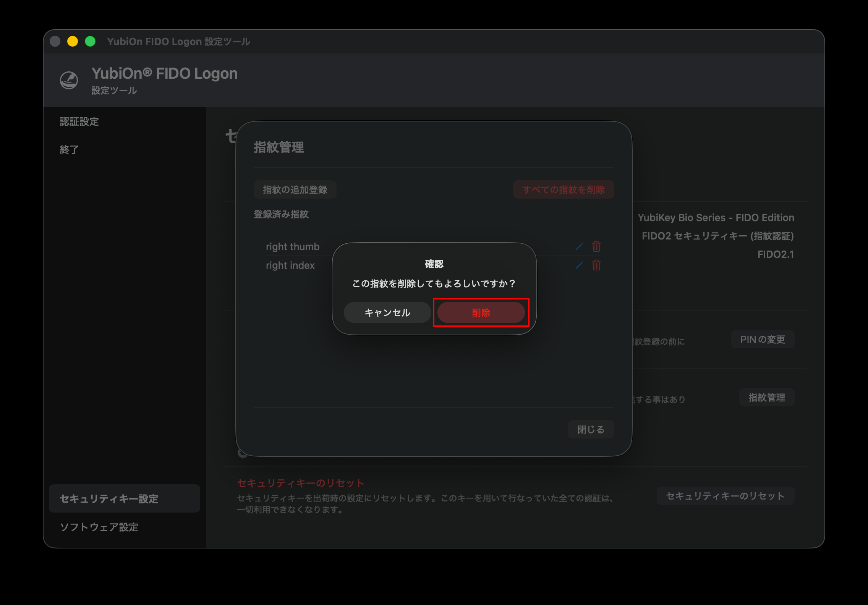Click the 指紋管理 dialog title
Viewport: 868px width, 605px height.
click(279, 147)
